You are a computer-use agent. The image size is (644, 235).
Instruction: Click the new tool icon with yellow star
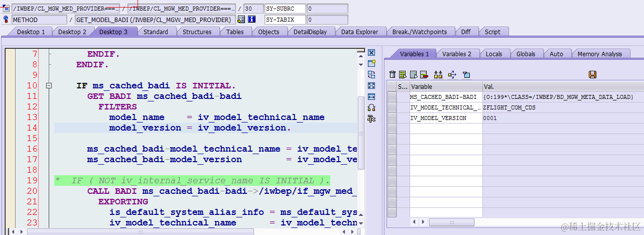pos(371,63)
